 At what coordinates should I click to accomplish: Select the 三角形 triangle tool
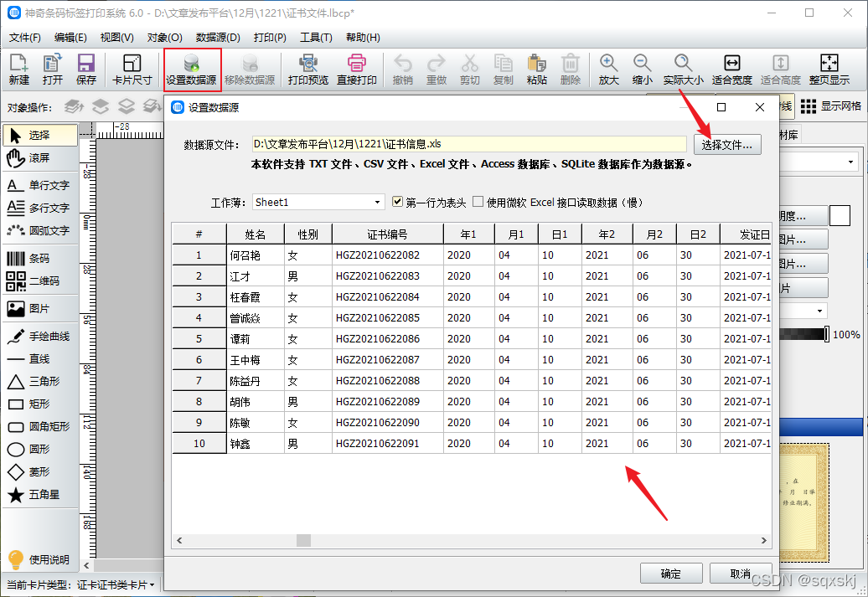(x=40, y=382)
